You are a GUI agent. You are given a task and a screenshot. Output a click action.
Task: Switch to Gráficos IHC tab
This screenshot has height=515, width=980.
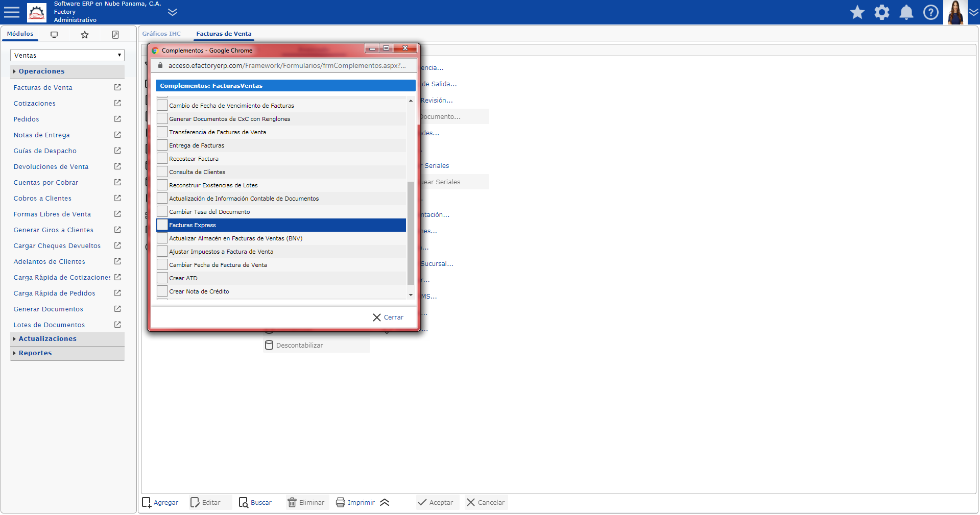(x=161, y=34)
